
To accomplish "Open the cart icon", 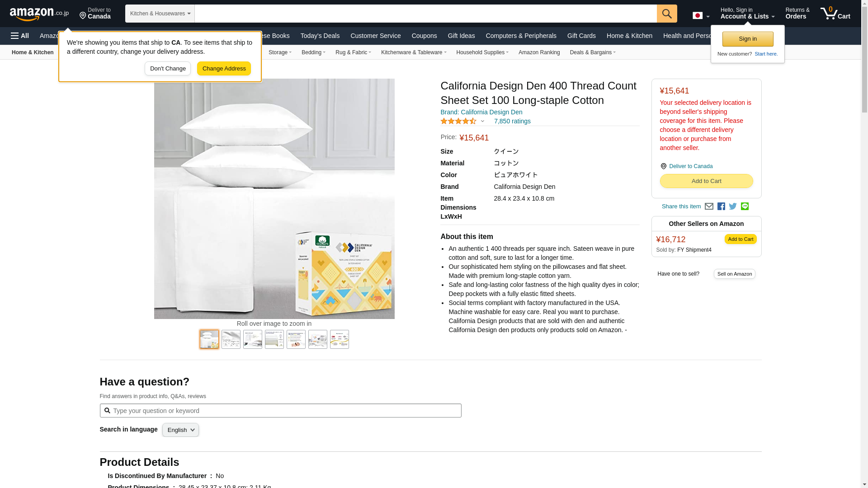I will click(835, 14).
